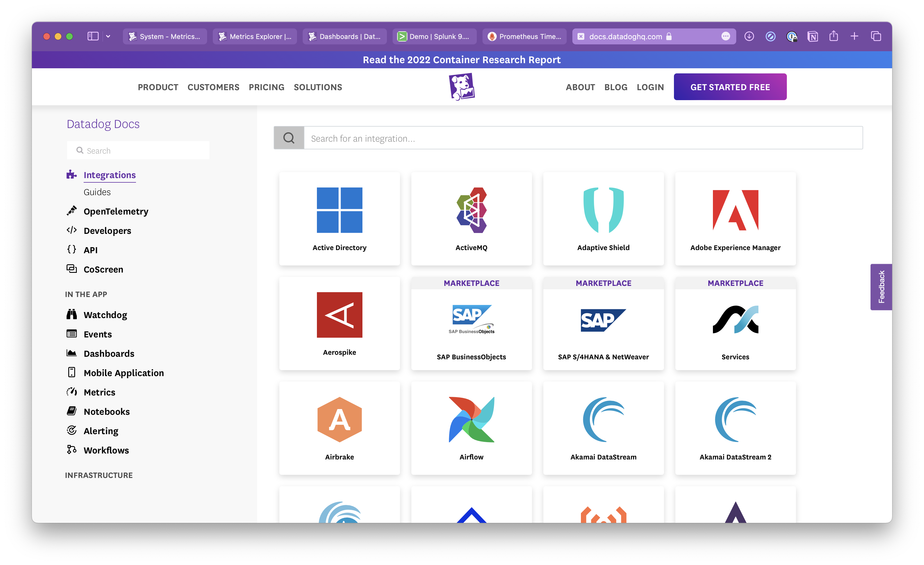This screenshot has width=924, height=565.
Task: Click the Dashboards chart icon
Action: [72, 353]
